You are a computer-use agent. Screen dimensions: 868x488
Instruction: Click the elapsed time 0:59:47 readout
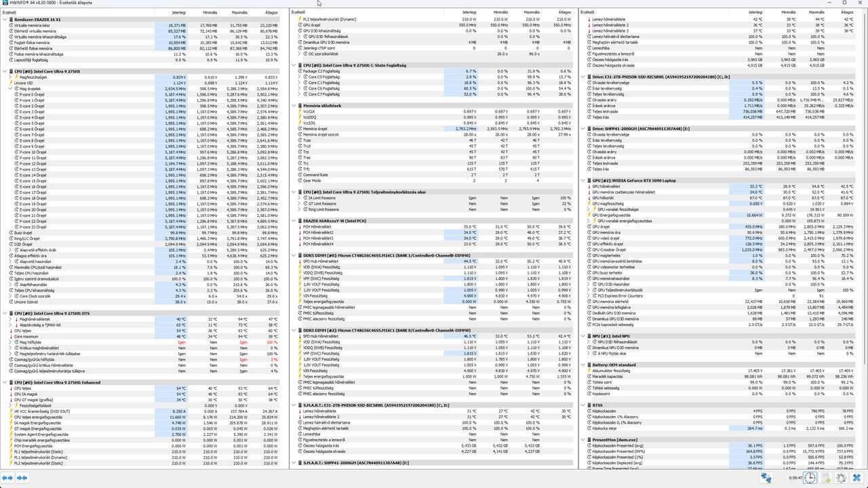click(795, 478)
